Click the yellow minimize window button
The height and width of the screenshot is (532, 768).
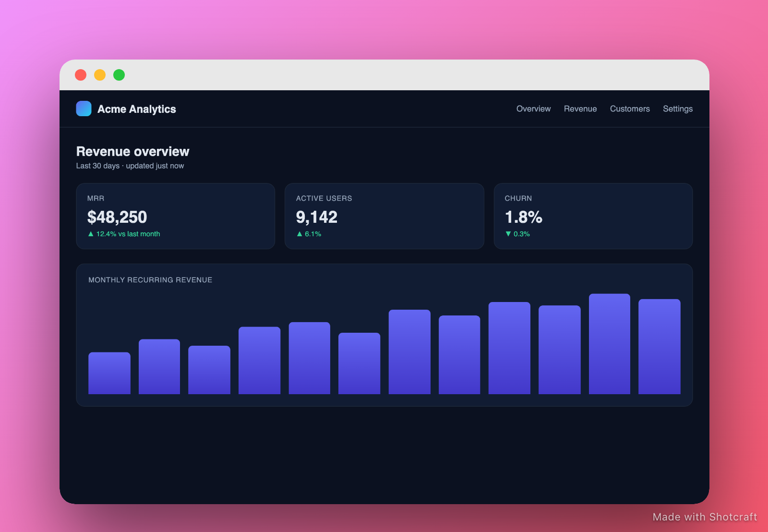click(100, 75)
